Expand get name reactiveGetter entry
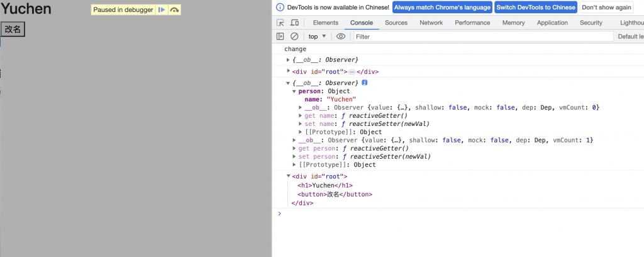 click(300, 115)
